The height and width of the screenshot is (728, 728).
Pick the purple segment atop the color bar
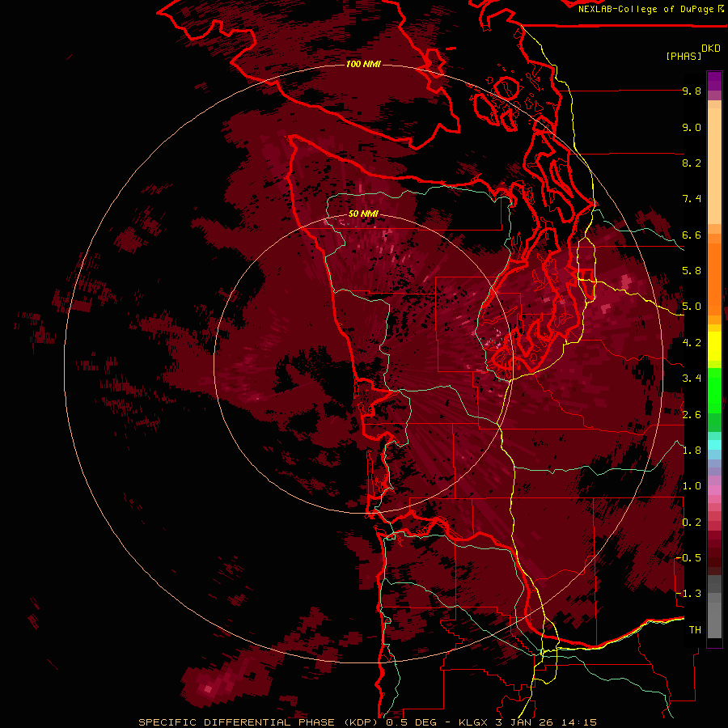[714, 81]
